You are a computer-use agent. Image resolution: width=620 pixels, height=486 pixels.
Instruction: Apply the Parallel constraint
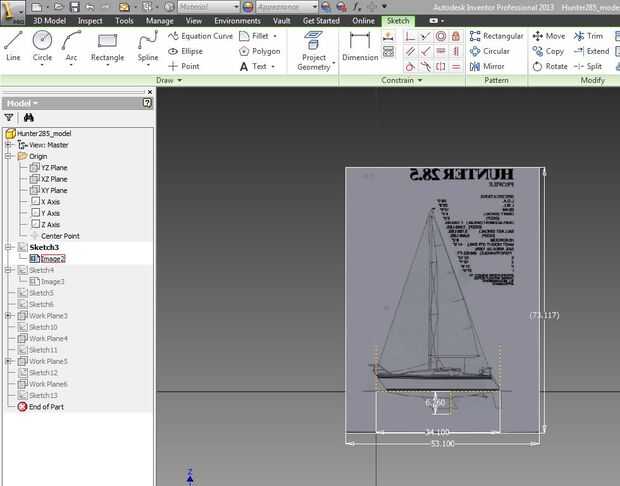(x=410, y=51)
